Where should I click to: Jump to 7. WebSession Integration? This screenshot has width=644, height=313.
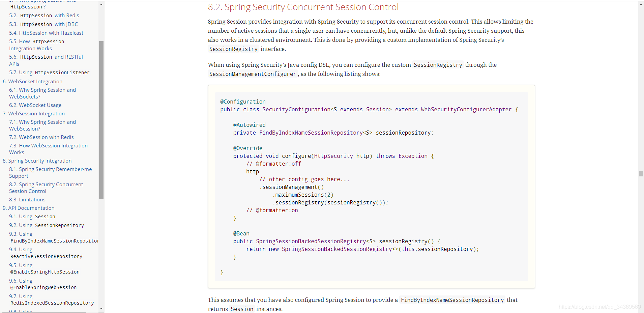[34, 114]
